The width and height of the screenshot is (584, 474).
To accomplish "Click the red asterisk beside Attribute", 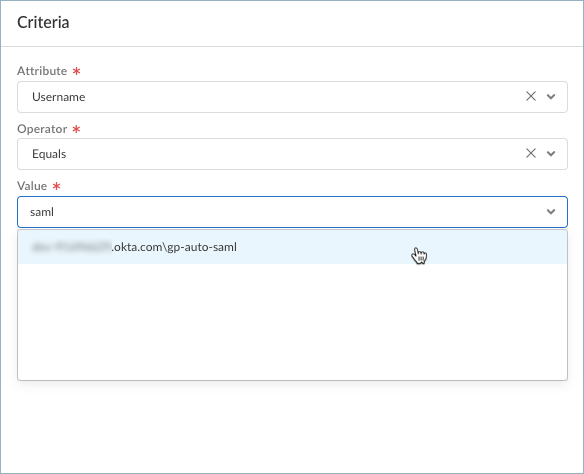I will point(76,71).
